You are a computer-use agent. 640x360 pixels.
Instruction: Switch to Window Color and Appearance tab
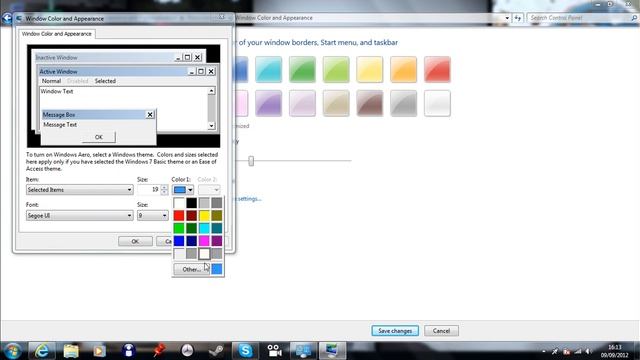pos(57,34)
